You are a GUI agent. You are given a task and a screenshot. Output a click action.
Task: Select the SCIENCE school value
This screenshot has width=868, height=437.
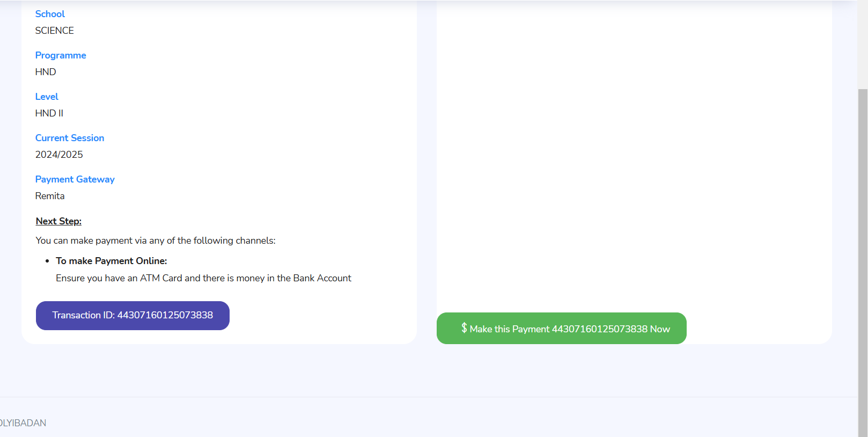(55, 31)
